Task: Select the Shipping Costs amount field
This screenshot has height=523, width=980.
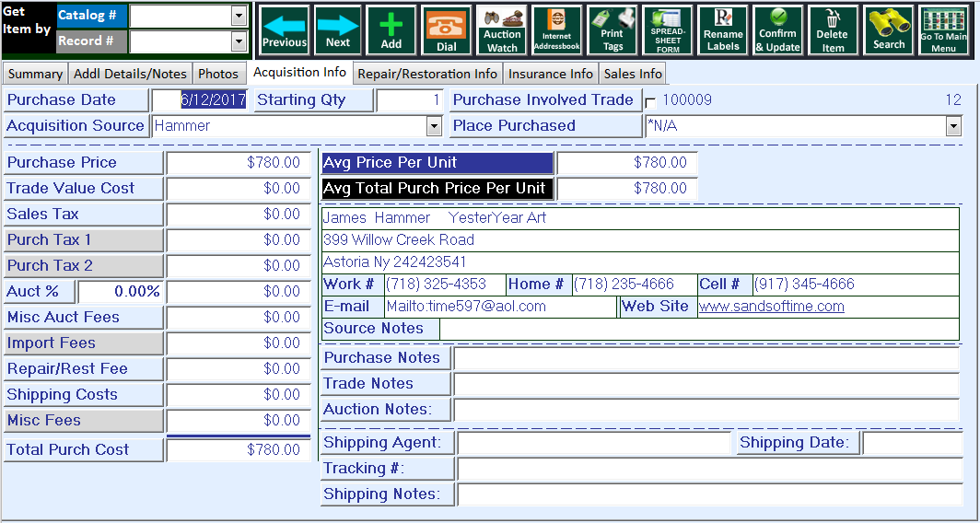Action: pos(239,395)
